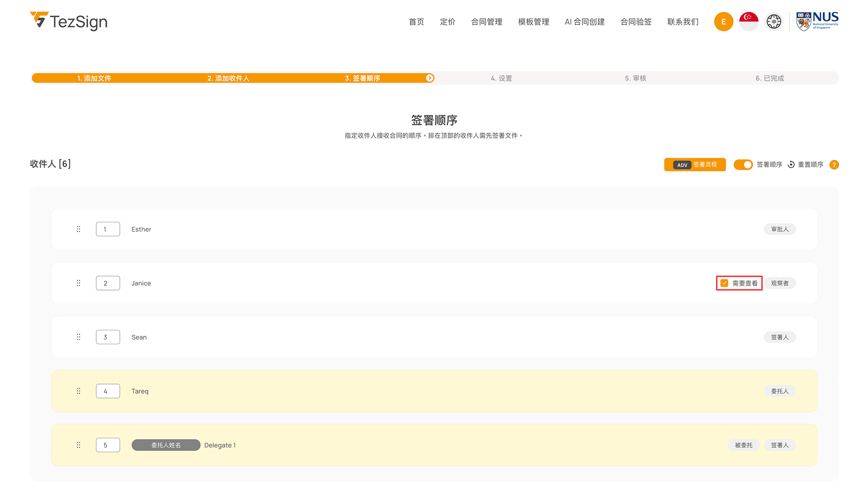Click the orange help question mark icon
Viewport: 868px width, 488px height.
[x=834, y=165]
